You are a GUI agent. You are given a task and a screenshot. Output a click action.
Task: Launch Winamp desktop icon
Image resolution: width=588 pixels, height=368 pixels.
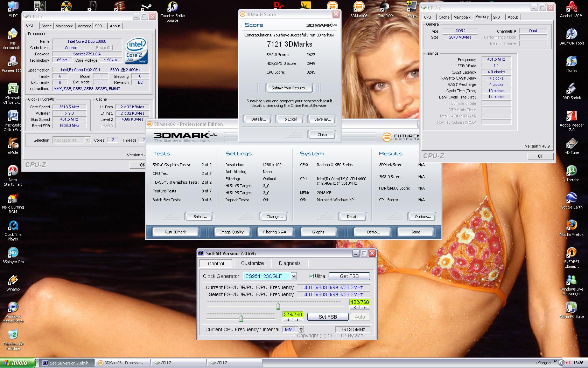(x=13, y=282)
